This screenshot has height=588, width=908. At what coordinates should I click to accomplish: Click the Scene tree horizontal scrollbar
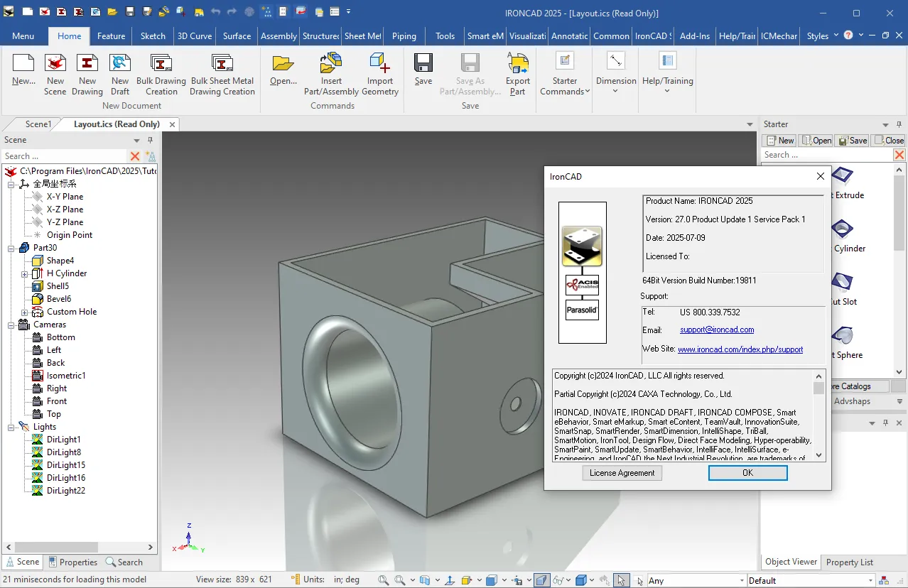[x=80, y=548]
